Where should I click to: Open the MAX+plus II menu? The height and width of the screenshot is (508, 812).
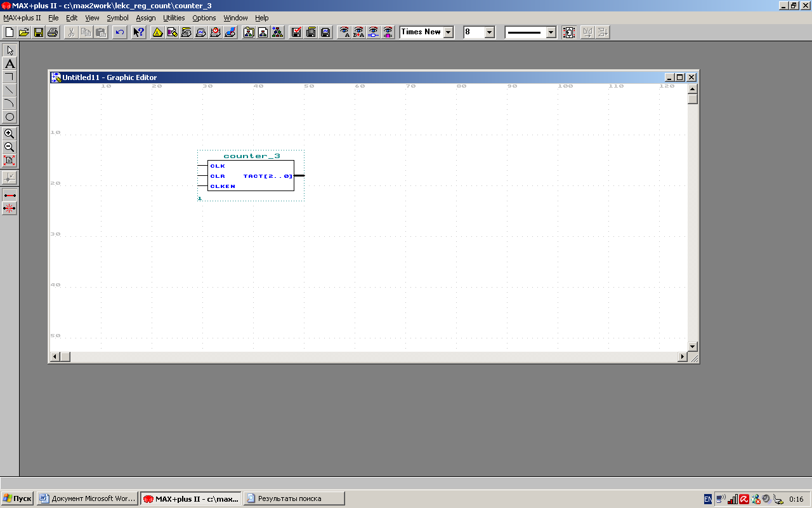(x=22, y=18)
